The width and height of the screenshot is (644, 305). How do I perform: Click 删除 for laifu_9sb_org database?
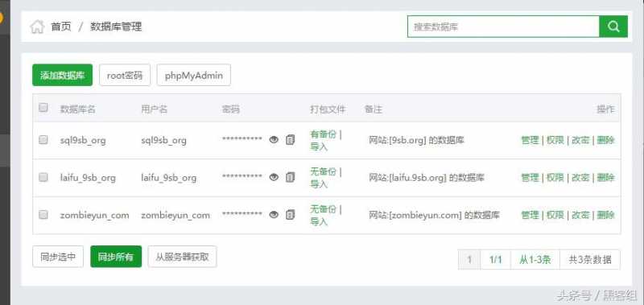click(x=606, y=177)
